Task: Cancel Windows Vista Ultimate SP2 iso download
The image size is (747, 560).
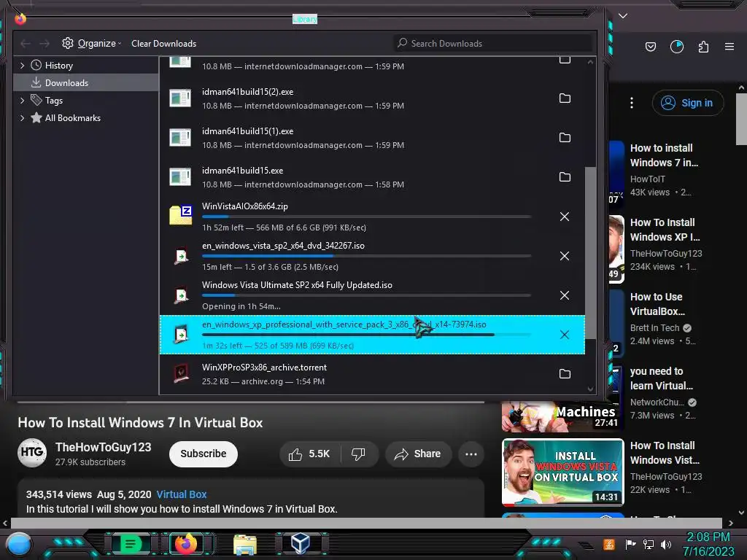Action: [565, 295]
